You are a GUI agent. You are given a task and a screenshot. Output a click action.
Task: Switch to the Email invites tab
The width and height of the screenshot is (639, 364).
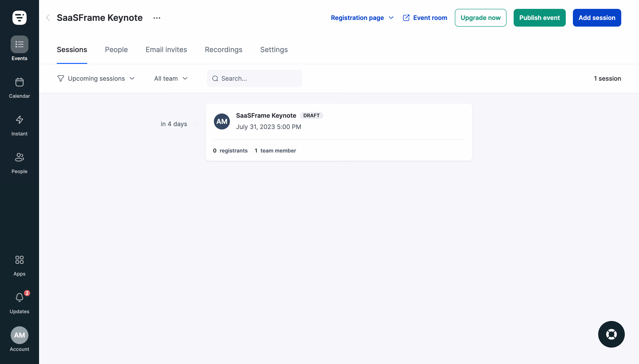click(x=166, y=49)
